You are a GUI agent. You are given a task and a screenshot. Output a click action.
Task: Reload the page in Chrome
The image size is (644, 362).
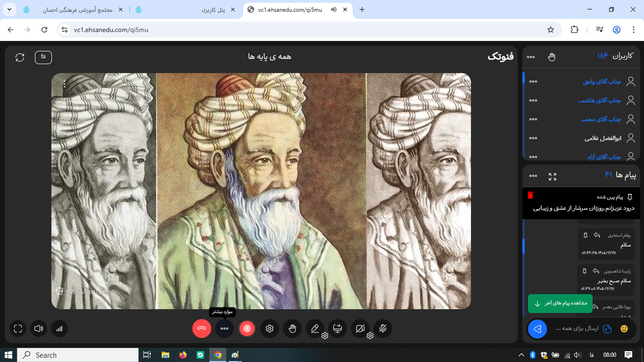[44, 30]
